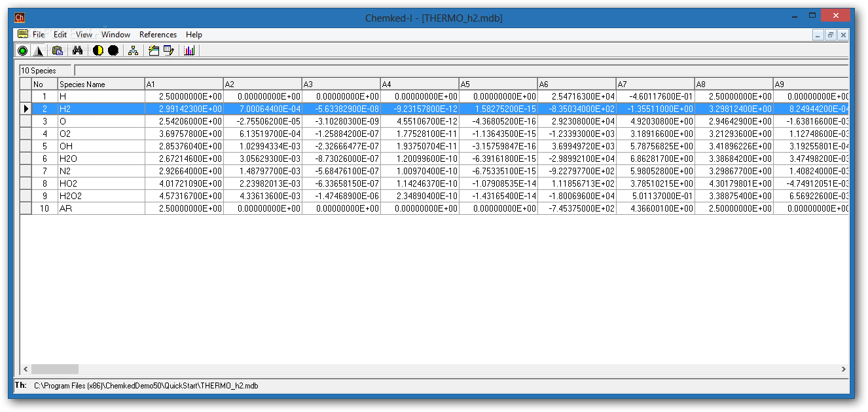Image resolution: width=868 pixels, height=412 pixels.
Task: Click the A4 column header
Action: click(420, 84)
